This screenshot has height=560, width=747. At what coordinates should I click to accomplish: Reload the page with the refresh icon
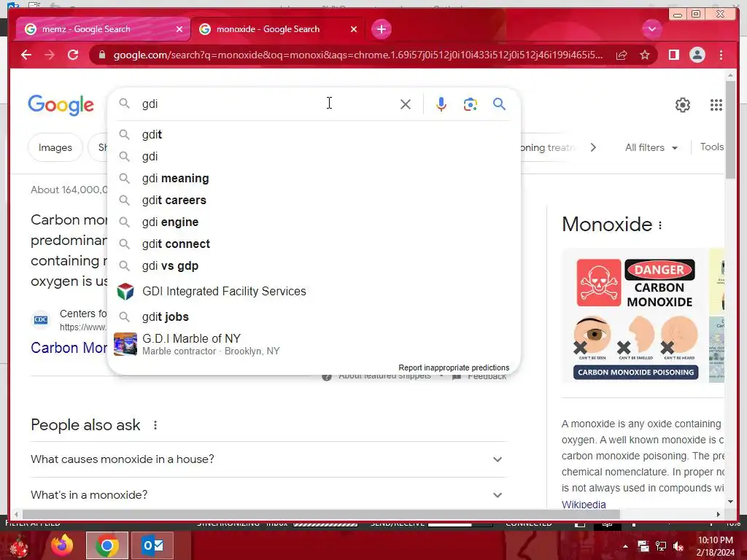[73, 55]
